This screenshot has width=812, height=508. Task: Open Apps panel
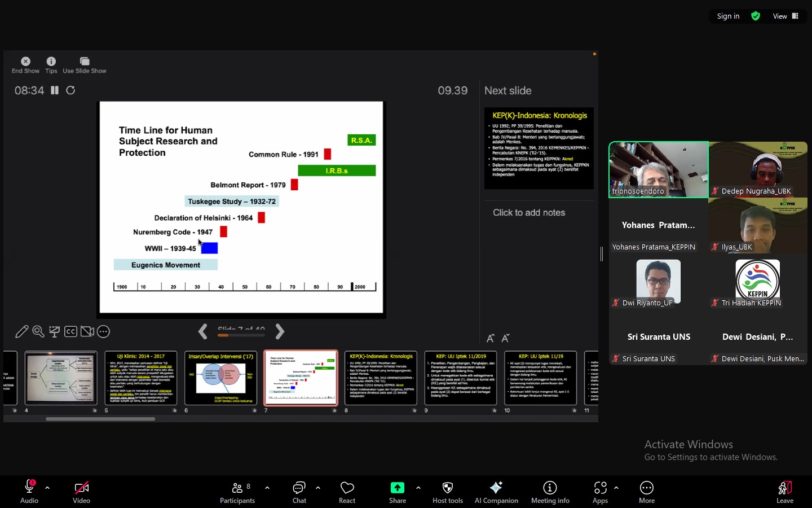click(600, 492)
